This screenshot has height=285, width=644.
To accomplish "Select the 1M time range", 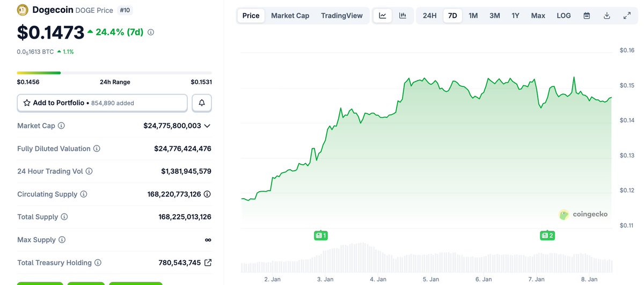I will pyautogui.click(x=473, y=16).
